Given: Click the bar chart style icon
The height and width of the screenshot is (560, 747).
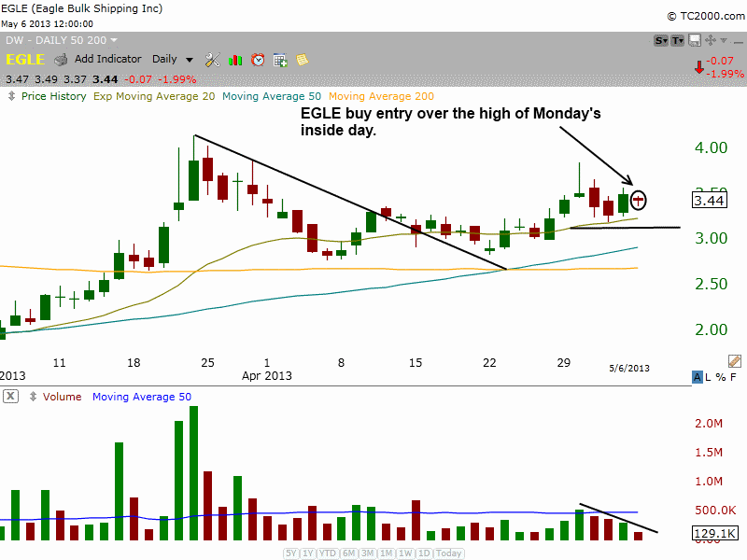Looking at the screenshot, I should (x=235, y=60).
